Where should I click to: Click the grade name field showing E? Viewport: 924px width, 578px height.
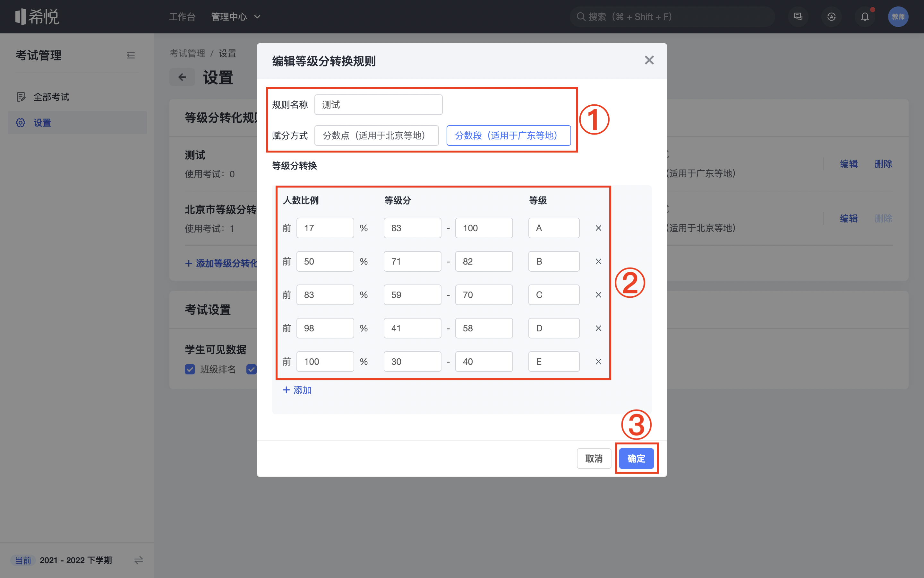(x=554, y=362)
